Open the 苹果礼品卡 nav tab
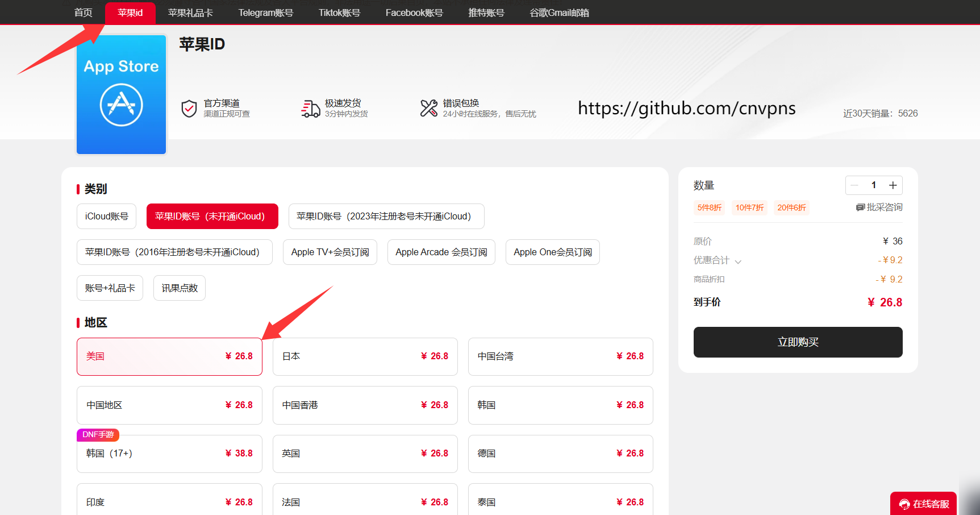Screen dimensions: 980x515 click(x=190, y=13)
